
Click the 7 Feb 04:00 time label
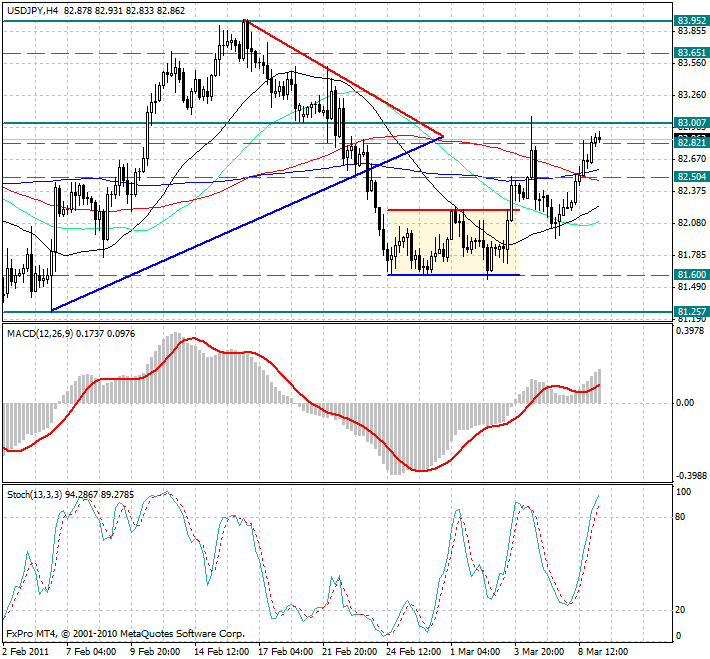click(x=91, y=652)
